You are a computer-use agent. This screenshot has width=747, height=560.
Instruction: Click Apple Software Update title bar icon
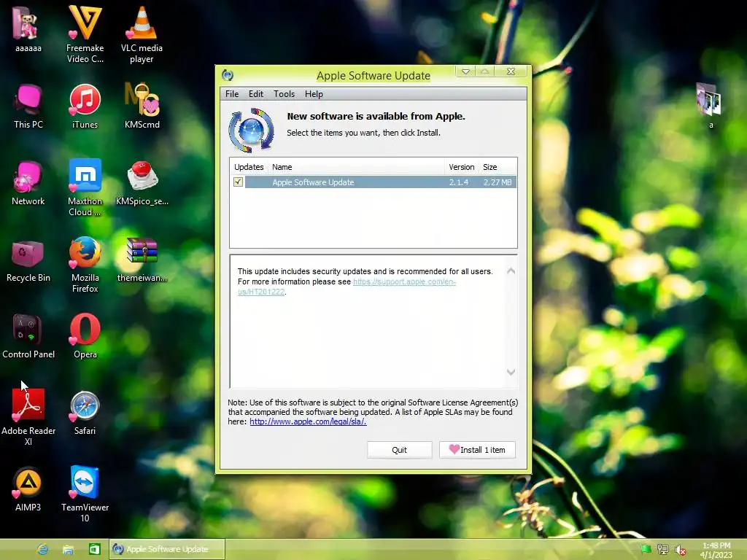pyautogui.click(x=228, y=75)
